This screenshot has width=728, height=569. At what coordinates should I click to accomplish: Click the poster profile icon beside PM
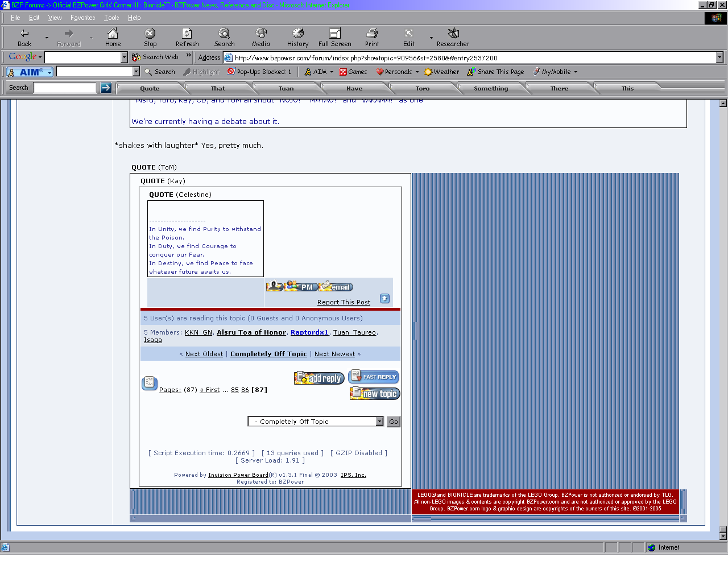click(274, 286)
